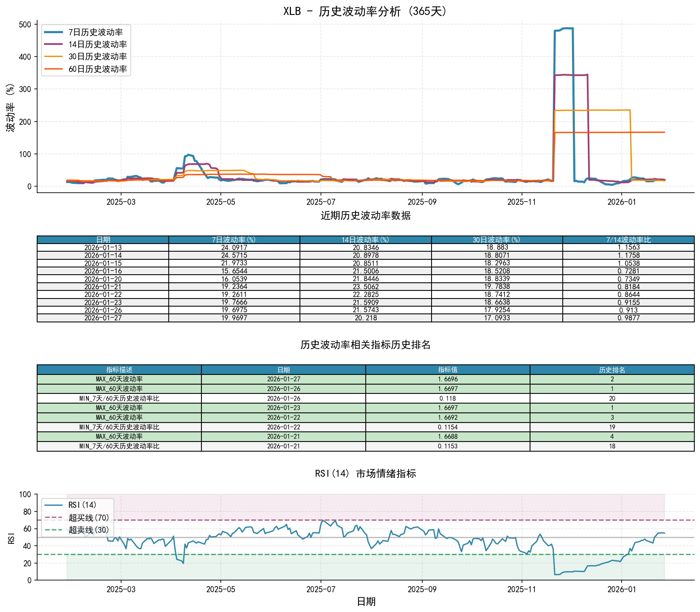Viewport: 700px width, 612px height.
Task: Click the 30日波动率(%) column header
Action: click(x=497, y=240)
